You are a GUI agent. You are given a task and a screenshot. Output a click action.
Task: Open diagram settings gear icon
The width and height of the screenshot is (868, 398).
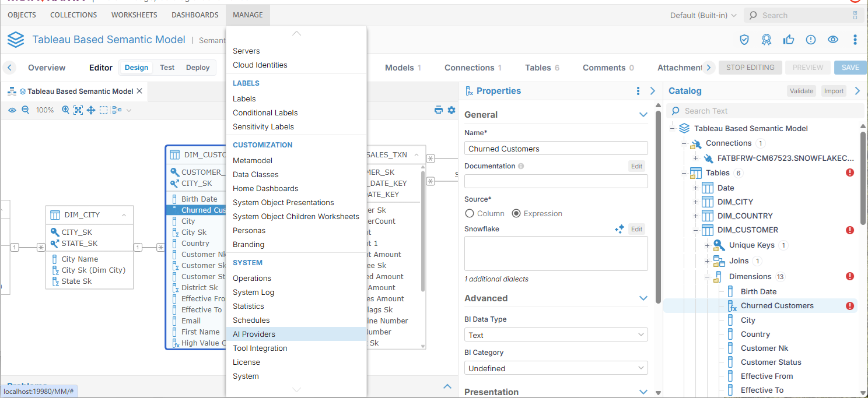[x=452, y=110]
